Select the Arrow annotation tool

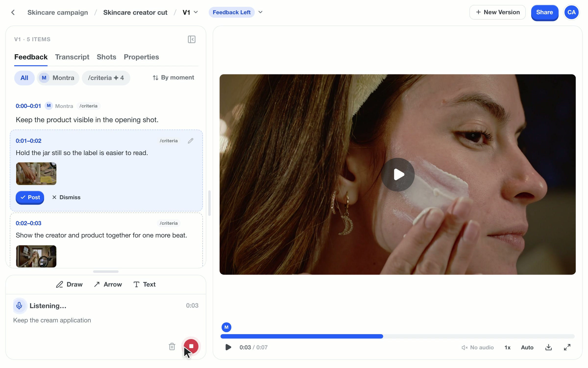pos(108,284)
